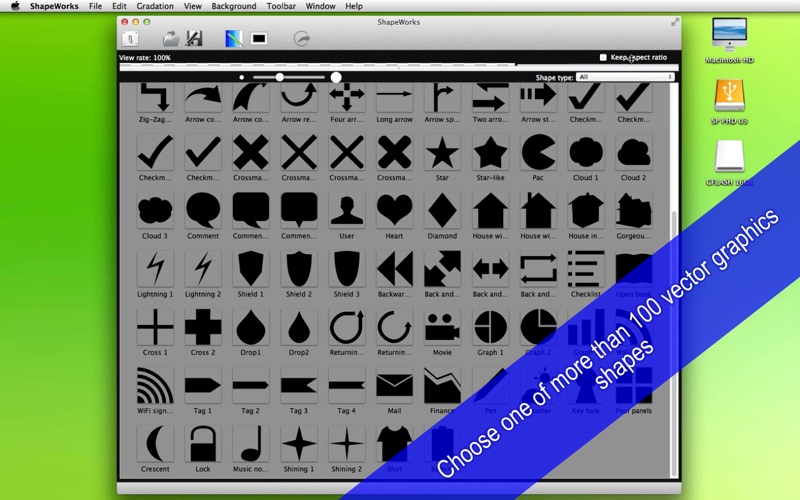Select the Movie camera shape
Viewport: 800px width, 500px height.
click(x=442, y=327)
